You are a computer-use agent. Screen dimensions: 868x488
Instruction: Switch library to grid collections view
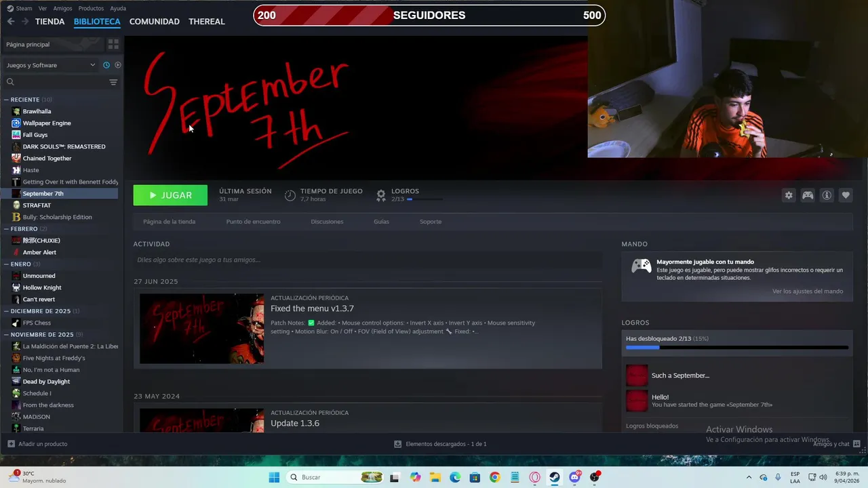(113, 44)
